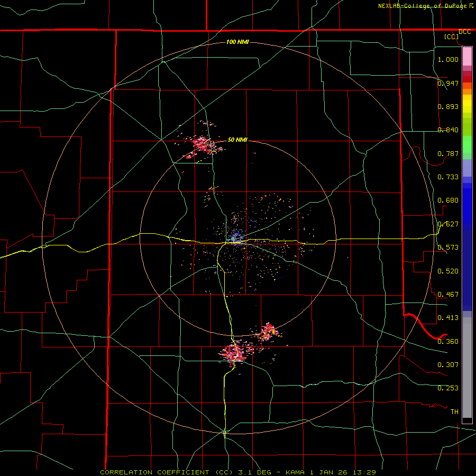The image size is (476, 476).
Task: Select the 0.733 legend value
Action: [x=448, y=177]
